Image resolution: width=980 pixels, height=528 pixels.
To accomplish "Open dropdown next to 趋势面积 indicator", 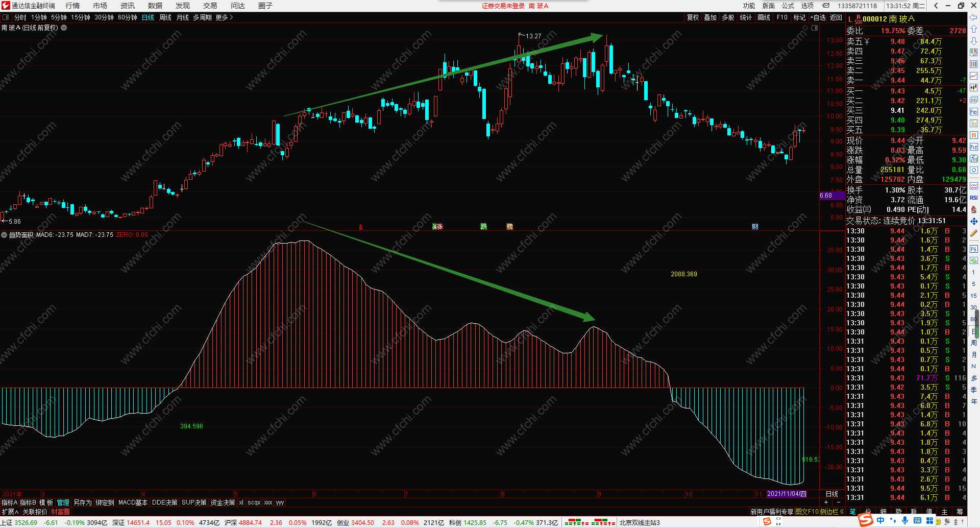I will pos(4,235).
